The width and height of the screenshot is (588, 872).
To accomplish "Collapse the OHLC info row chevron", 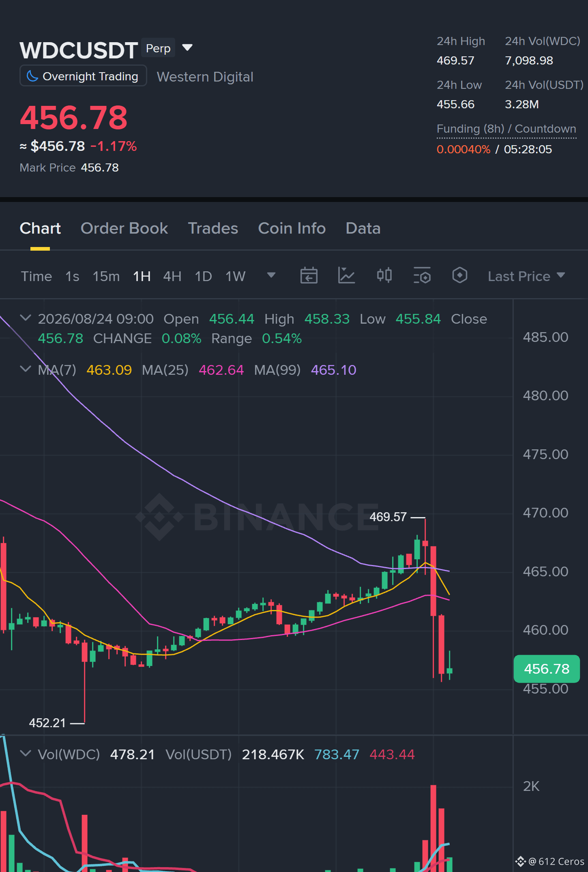I will pyautogui.click(x=26, y=318).
